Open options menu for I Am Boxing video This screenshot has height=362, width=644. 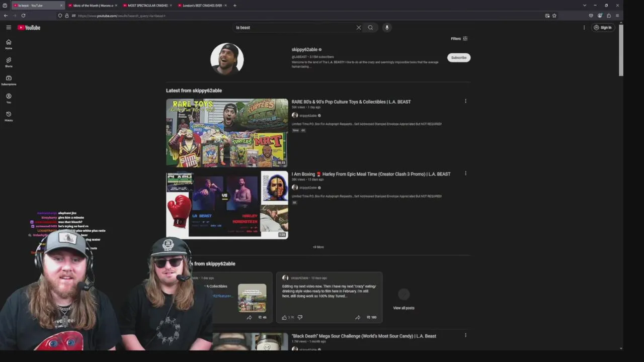coord(465,173)
